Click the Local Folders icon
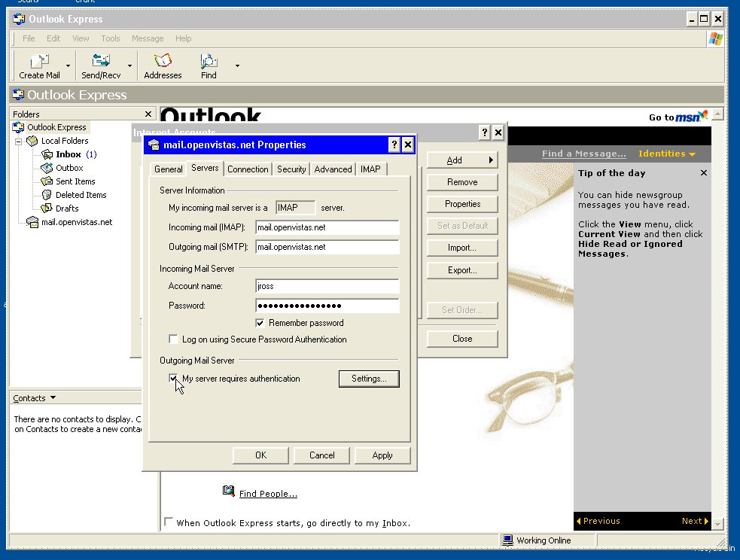 pyautogui.click(x=32, y=141)
